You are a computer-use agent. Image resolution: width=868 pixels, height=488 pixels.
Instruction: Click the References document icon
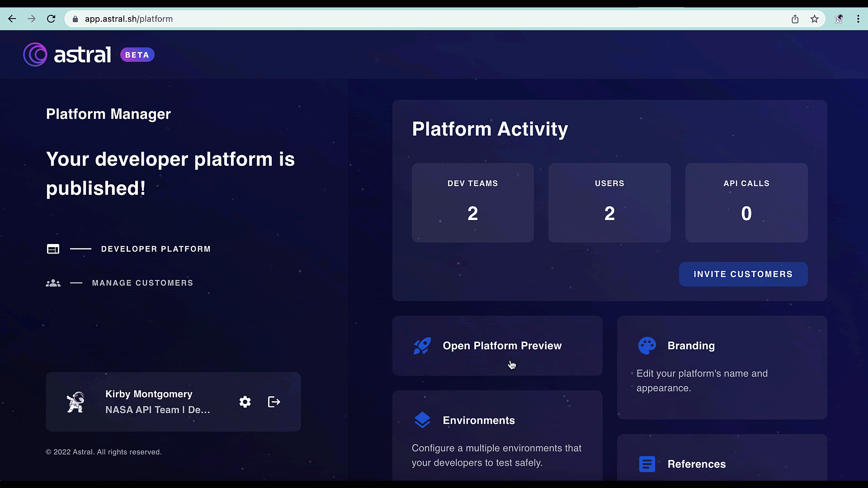(647, 464)
